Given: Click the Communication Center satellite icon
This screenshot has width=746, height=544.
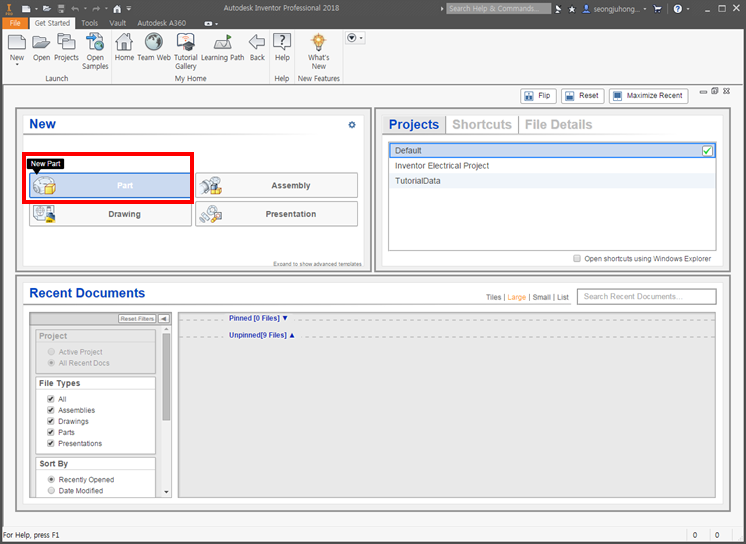Looking at the screenshot, I should click(558, 9).
